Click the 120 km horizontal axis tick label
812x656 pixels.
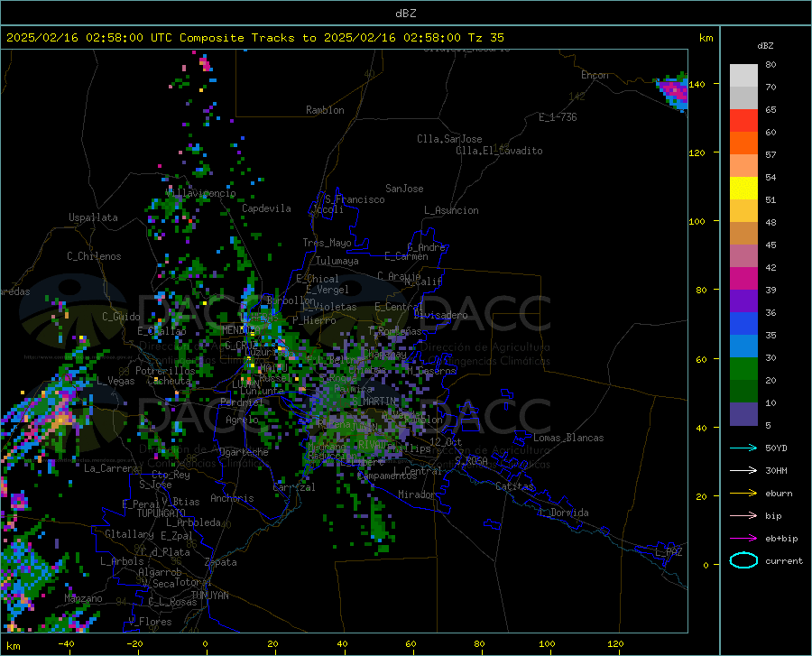click(615, 644)
